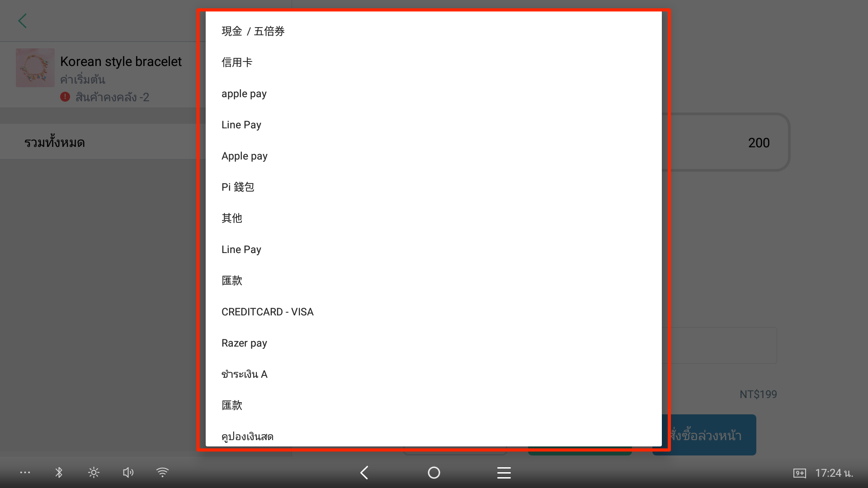Open the 9+ notifications icon
Viewport: 868px width, 488px height.
coord(799,473)
